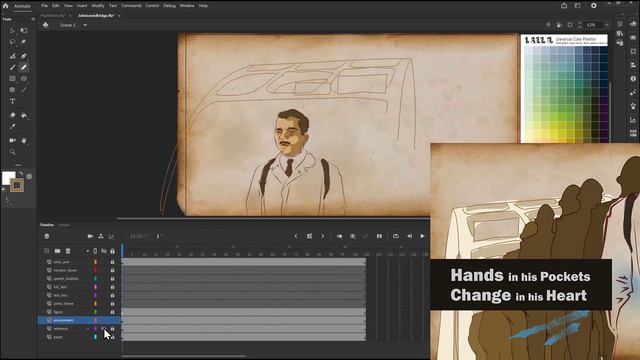Open the Window menu
The height and width of the screenshot is (360, 640).
(x=187, y=6)
